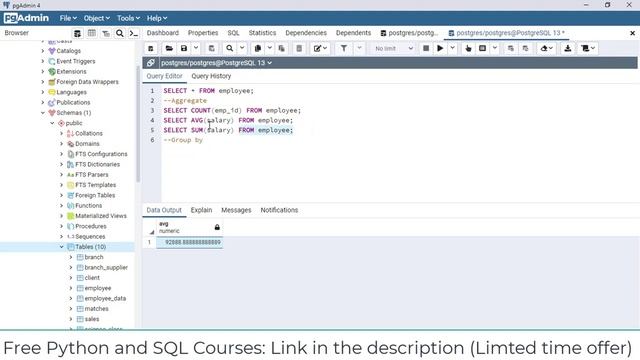Viewport: 640px width, 360px height.
Task: Expand the employee table node
Action: pyautogui.click(x=71, y=288)
